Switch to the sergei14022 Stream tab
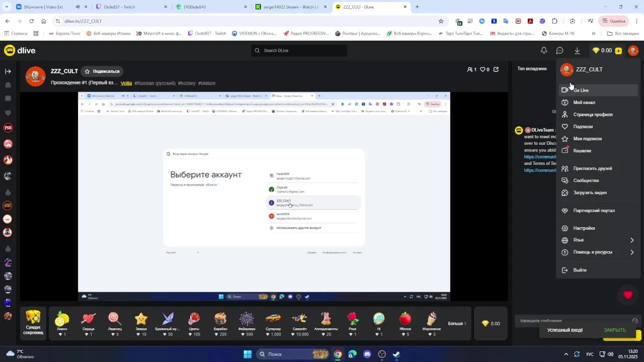 [291, 7]
